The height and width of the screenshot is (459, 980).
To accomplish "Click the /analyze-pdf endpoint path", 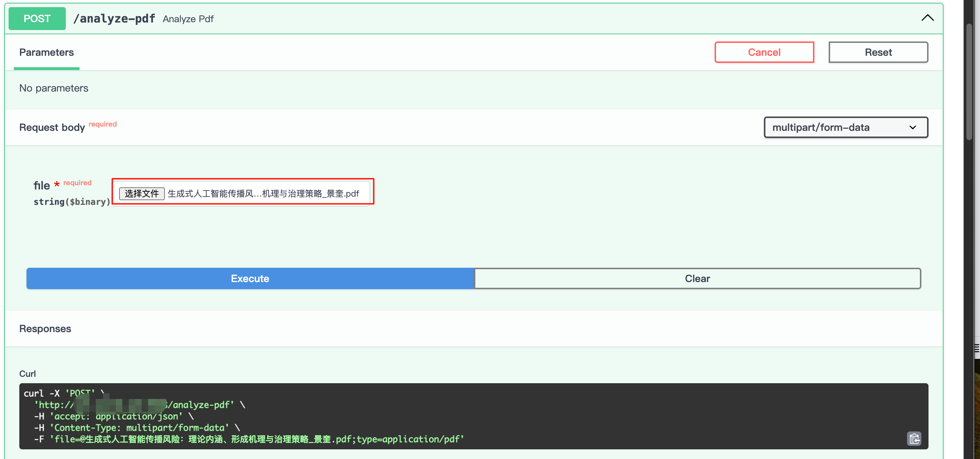I will (114, 19).
